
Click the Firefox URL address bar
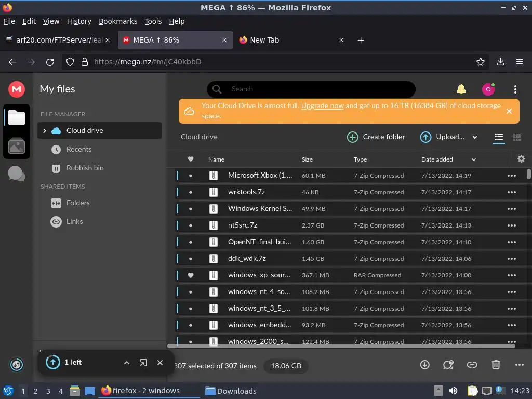point(275,62)
